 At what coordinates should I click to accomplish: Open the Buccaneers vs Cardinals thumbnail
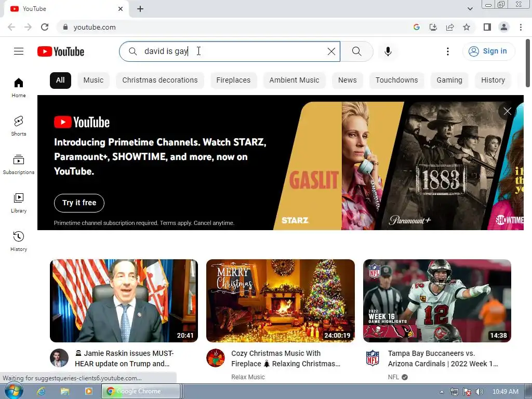tap(437, 301)
